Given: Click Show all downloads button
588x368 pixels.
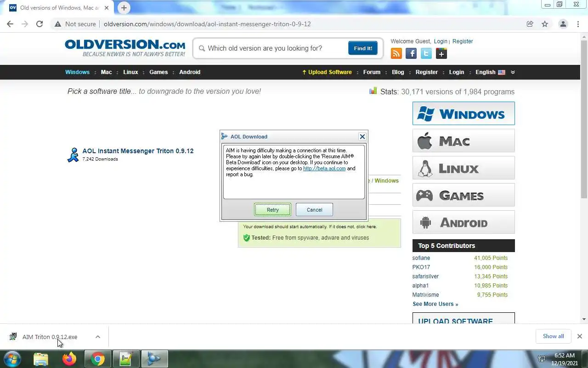Looking at the screenshot, I should pos(553,336).
